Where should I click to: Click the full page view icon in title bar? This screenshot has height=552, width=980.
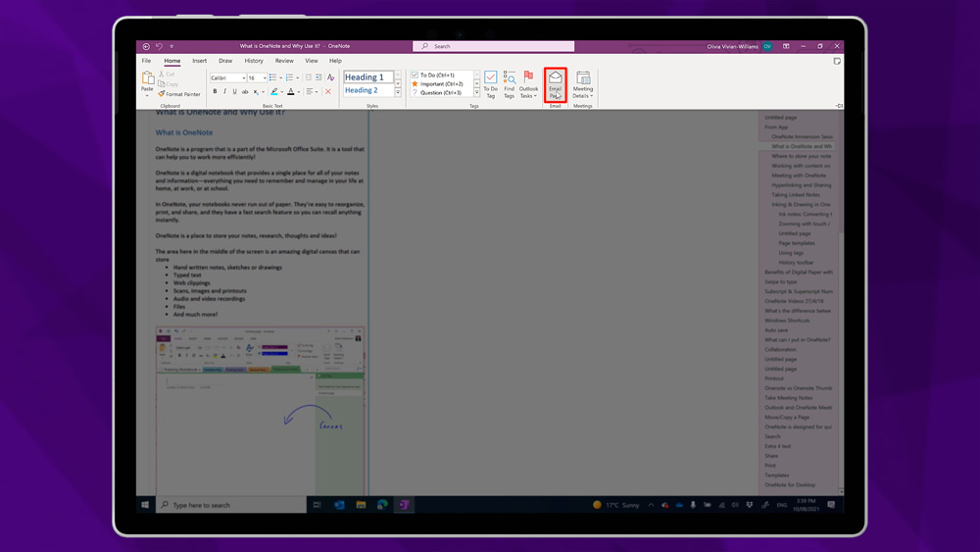click(786, 46)
